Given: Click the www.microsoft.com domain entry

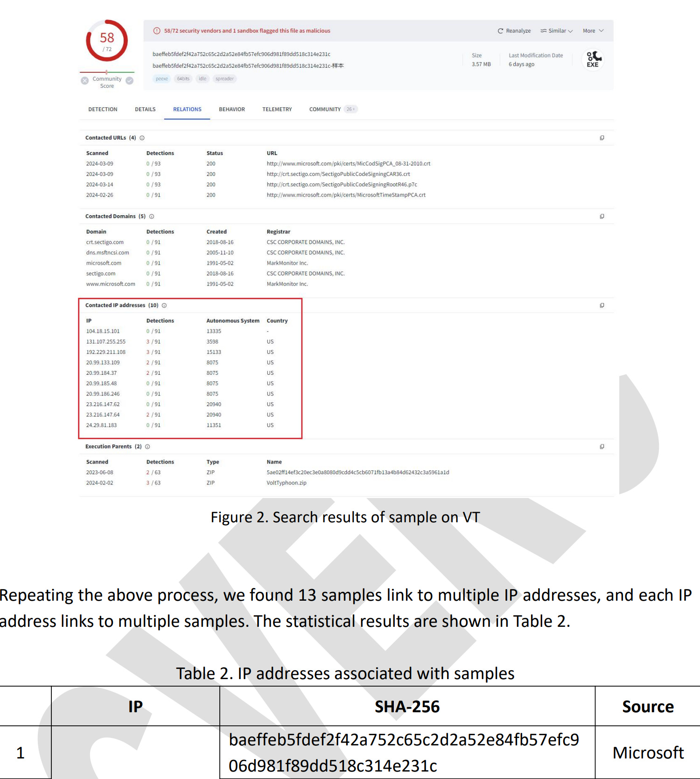Looking at the screenshot, I should point(111,284).
